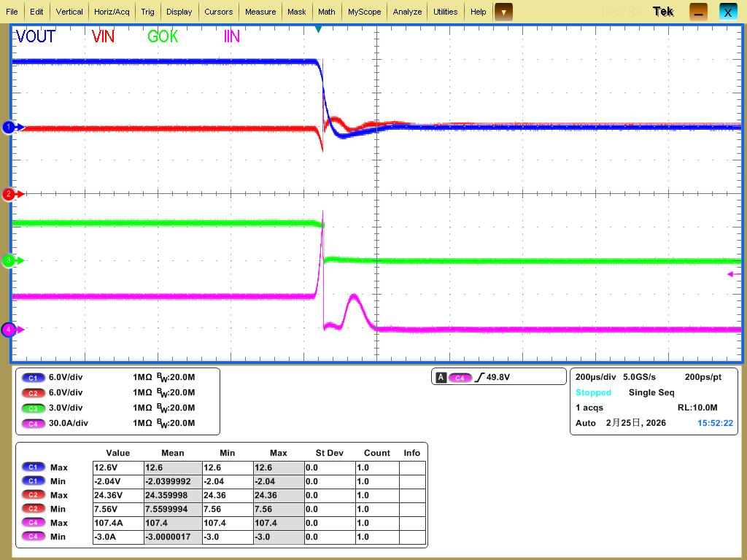Click the Tek logo

click(662, 12)
